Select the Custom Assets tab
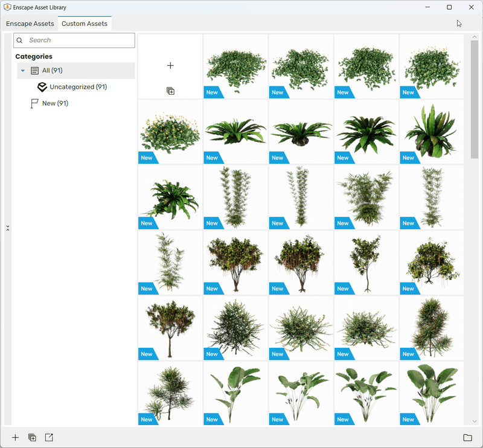The width and height of the screenshot is (483, 448). coord(85,24)
